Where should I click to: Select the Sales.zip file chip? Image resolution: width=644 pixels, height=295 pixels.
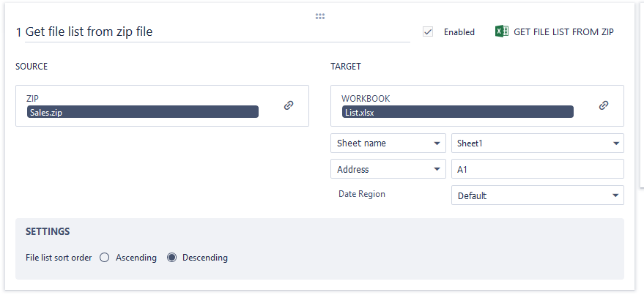pos(143,113)
